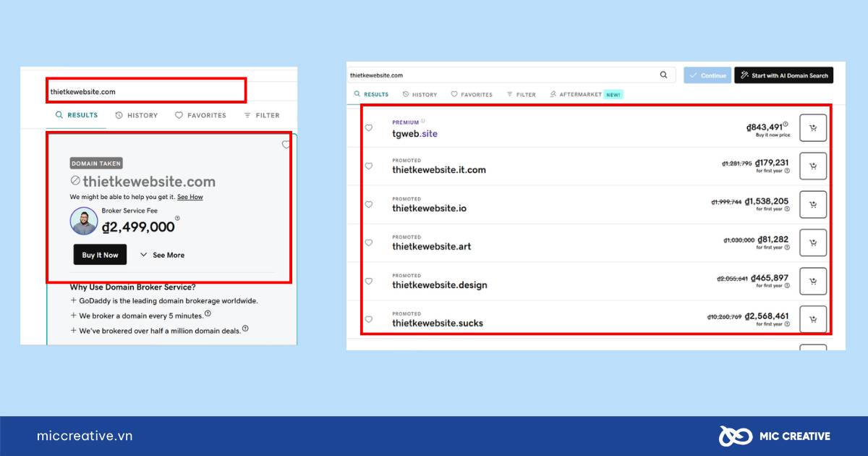The height and width of the screenshot is (456, 868).
Task: Click the ₫81,282 price for thietkewebsite.art
Action: point(773,240)
